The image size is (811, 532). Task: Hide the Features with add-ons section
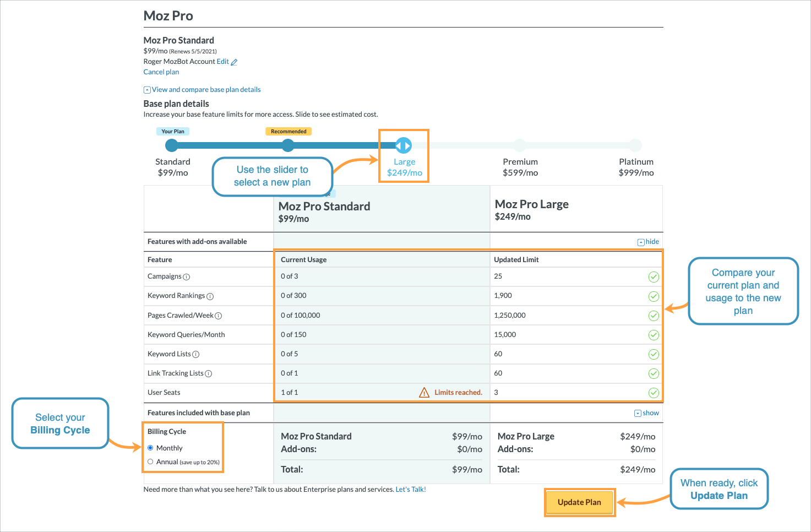tap(647, 241)
